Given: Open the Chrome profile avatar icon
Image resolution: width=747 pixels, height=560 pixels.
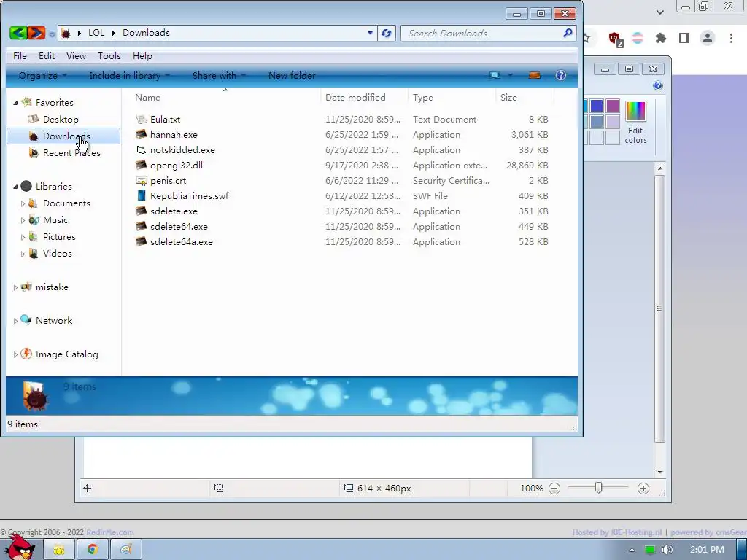Looking at the screenshot, I should click(x=707, y=38).
